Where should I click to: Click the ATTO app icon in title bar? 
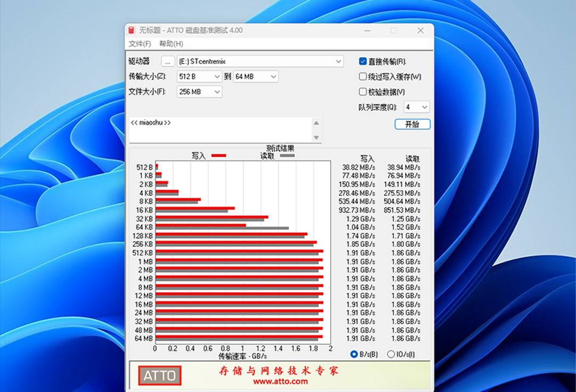132,30
